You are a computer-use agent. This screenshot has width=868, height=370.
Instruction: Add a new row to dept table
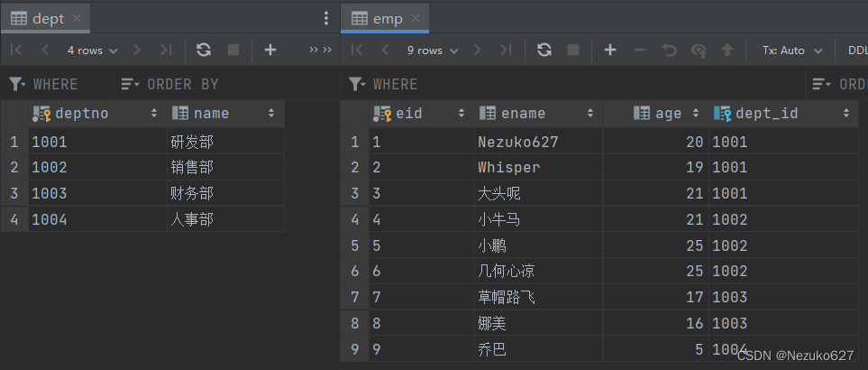click(x=270, y=51)
